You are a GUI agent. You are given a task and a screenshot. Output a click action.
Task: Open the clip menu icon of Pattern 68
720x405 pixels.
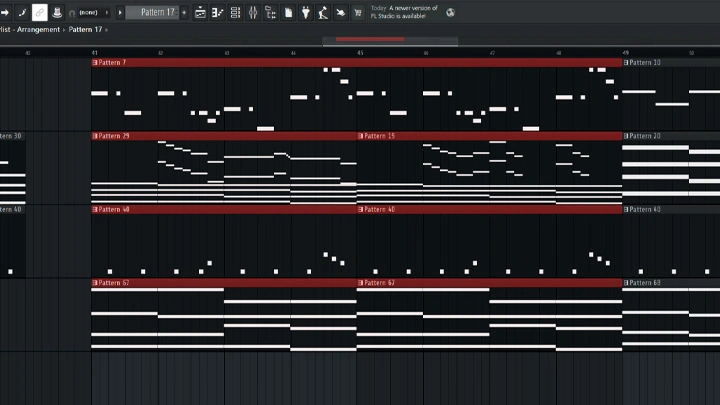626,283
